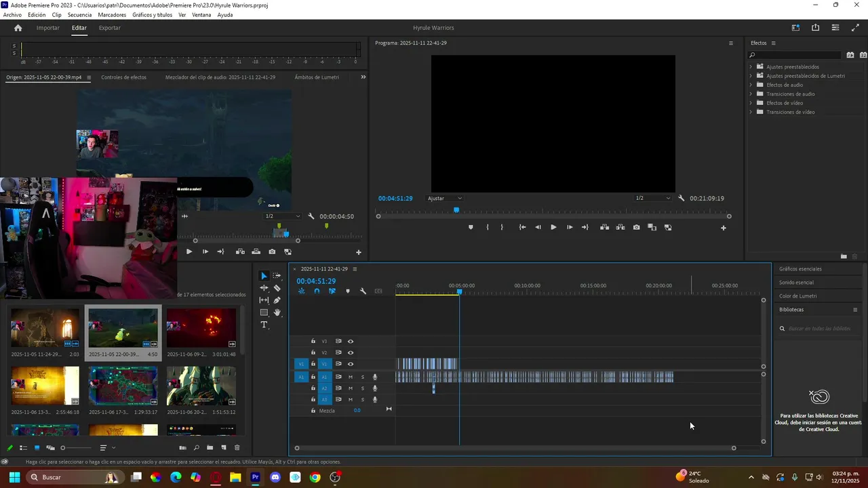Image resolution: width=868 pixels, height=488 pixels.
Task: Click the Program monitor Mark Out button
Action: [x=502, y=228]
